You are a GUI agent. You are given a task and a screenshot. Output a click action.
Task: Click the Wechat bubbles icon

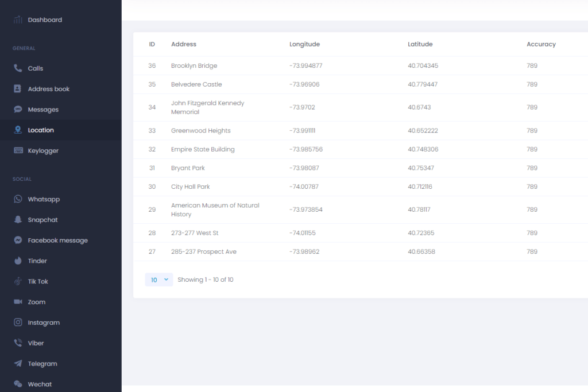[18, 384]
